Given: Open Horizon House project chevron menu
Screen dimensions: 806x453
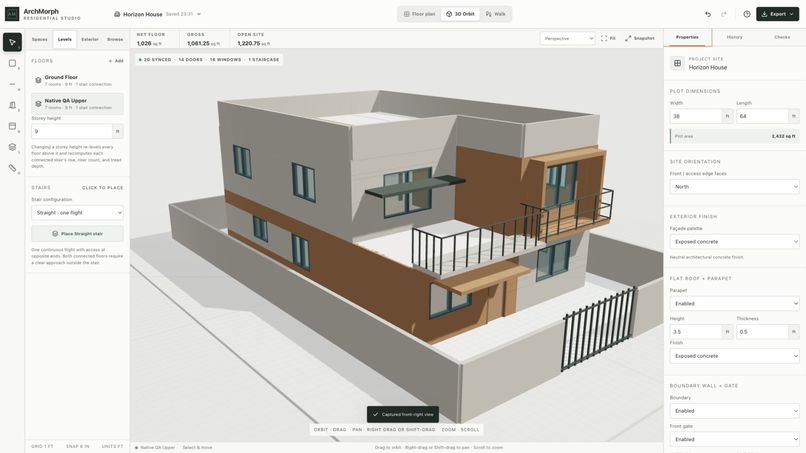Looking at the screenshot, I should point(199,14).
